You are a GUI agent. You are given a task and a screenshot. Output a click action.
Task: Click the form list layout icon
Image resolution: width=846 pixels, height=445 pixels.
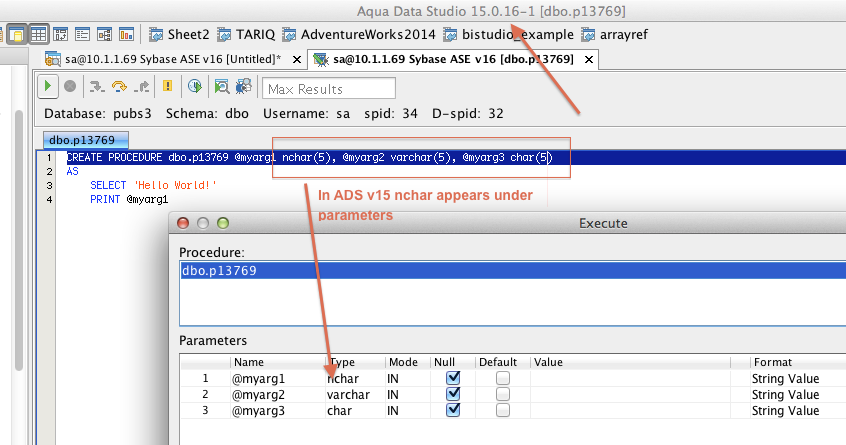83,35
